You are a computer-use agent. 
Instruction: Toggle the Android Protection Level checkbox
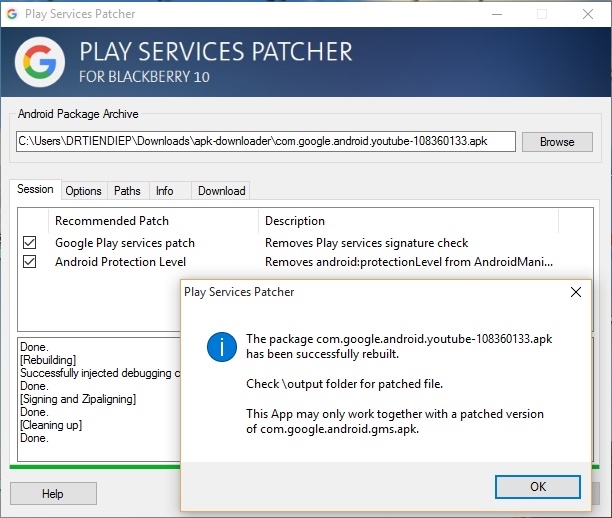coord(30,262)
